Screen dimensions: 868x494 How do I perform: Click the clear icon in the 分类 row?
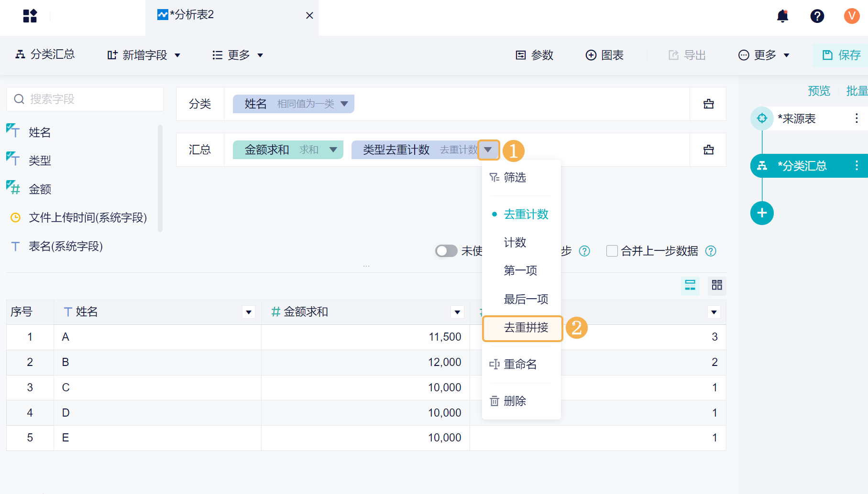(708, 104)
